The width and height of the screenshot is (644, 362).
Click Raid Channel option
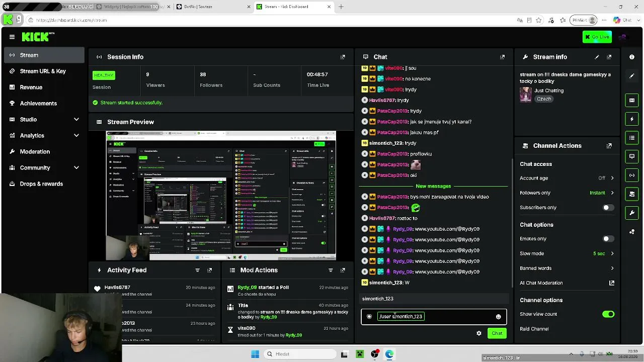click(x=534, y=329)
